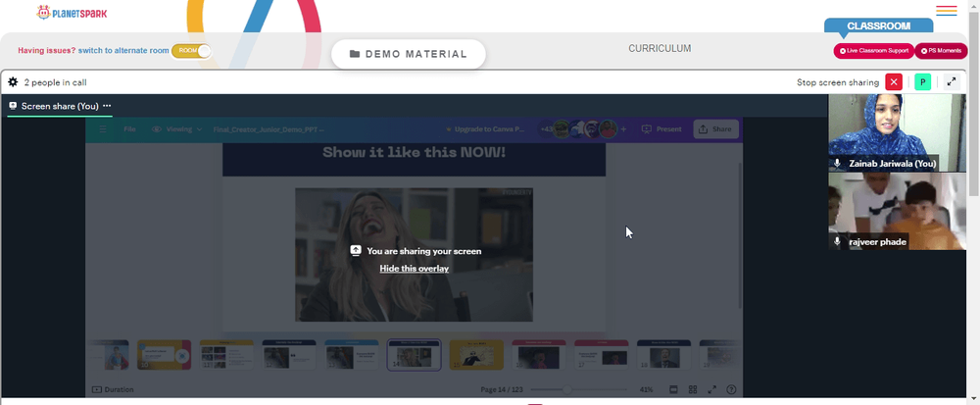Click the Page 14 / 123 indicator

pyautogui.click(x=501, y=389)
